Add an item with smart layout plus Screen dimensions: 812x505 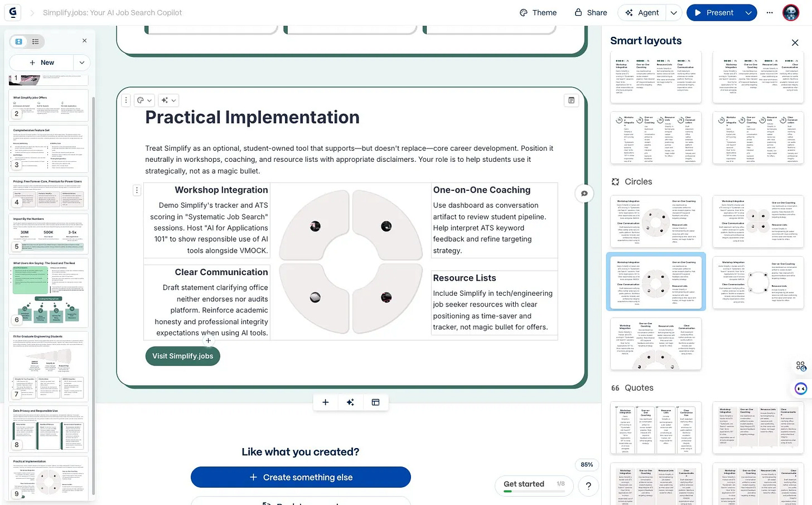click(x=208, y=340)
